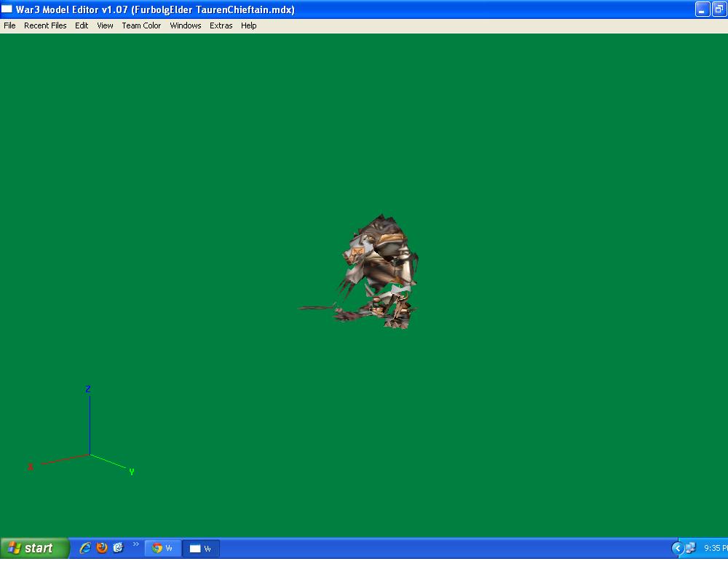Image resolution: width=728 pixels, height=572 pixels.
Task: Expand the quick launch overflow chevron
Action: click(135, 544)
